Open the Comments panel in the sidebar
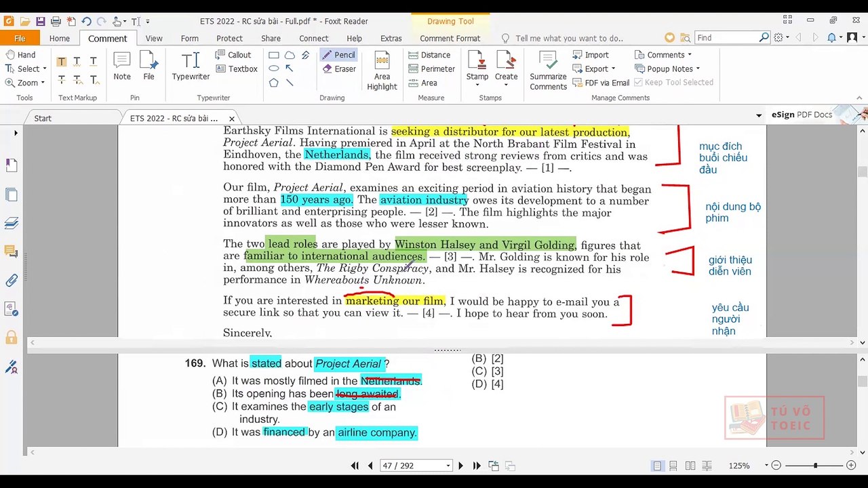This screenshot has height=488, width=868. click(x=12, y=251)
